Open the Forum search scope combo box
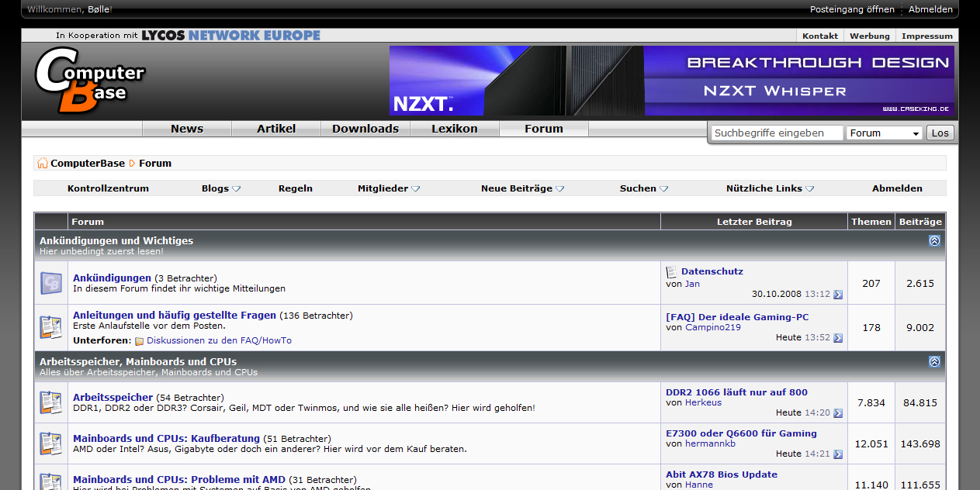 pos(885,133)
